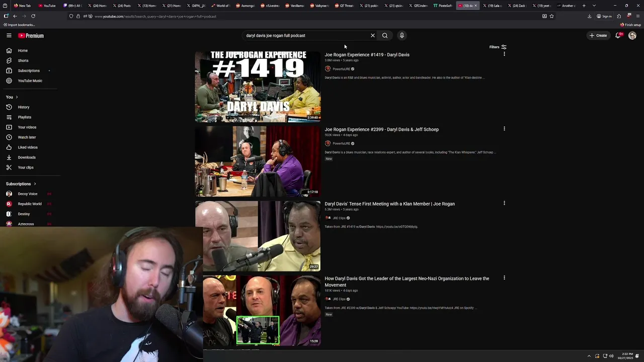Open Import bookmarks toolbar item
The image size is (644, 362).
(x=19, y=25)
